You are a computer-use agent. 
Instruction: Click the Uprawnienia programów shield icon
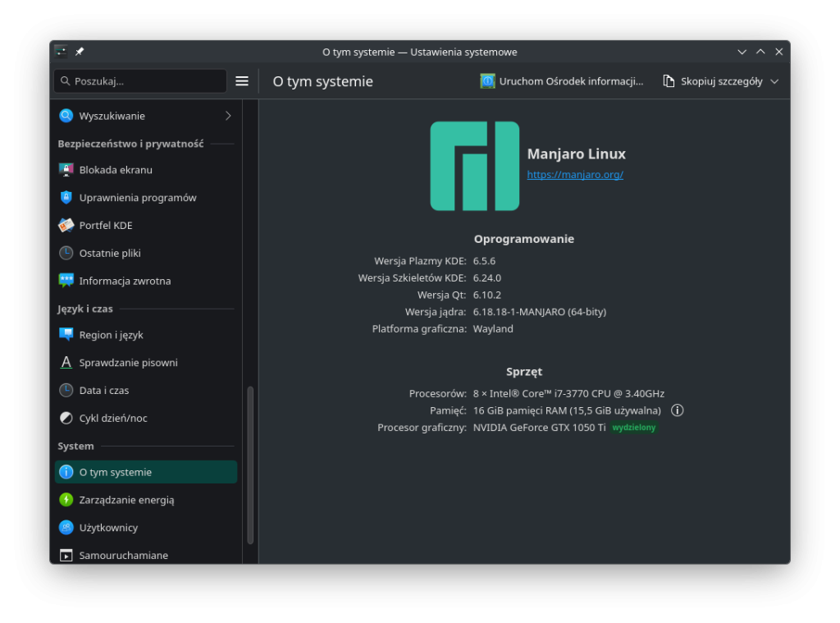[66, 198]
